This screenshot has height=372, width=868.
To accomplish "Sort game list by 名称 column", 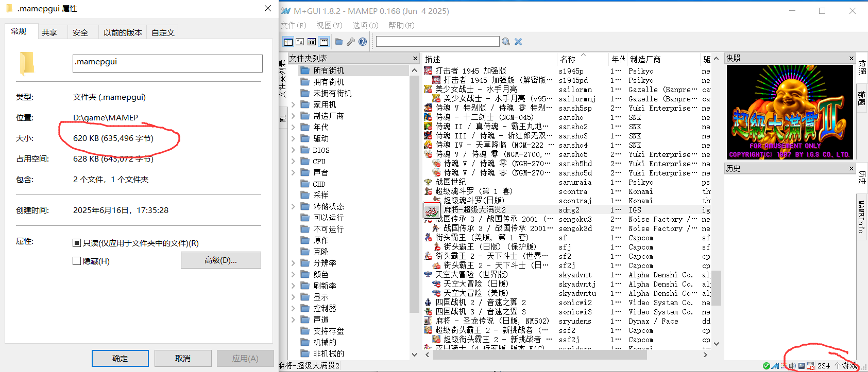I will pyautogui.click(x=583, y=59).
